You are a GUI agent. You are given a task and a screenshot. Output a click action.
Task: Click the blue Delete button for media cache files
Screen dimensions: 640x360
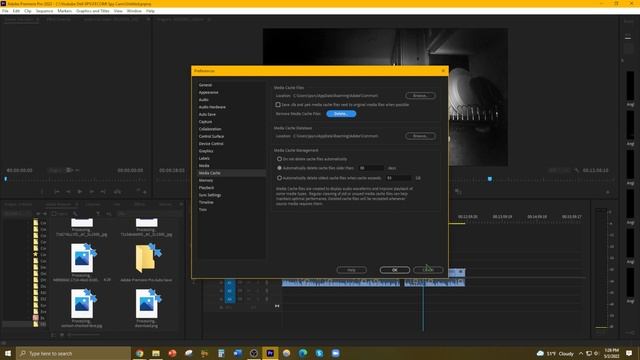(x=341, y=114)
